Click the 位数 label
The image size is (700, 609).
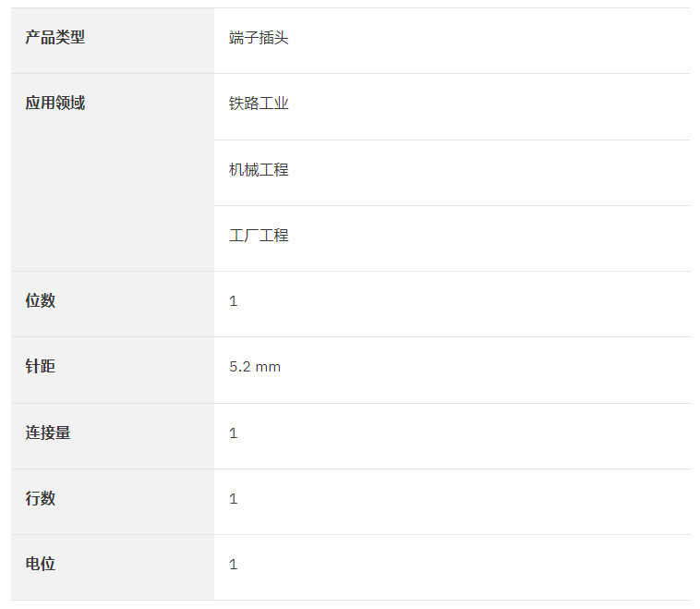[41, 300]
